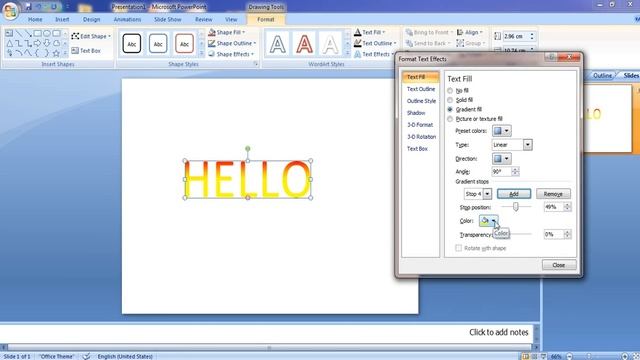Click the Transparency percentage field

click(553, 234)
